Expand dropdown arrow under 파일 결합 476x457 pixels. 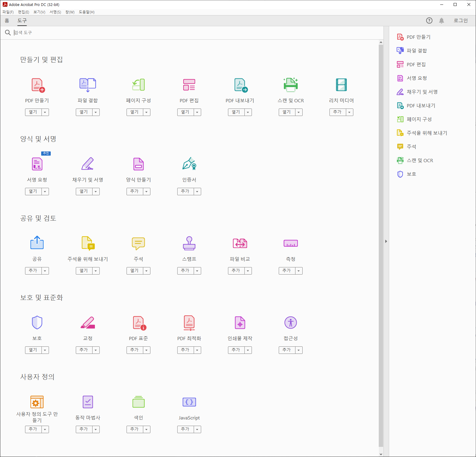(96, 112)
